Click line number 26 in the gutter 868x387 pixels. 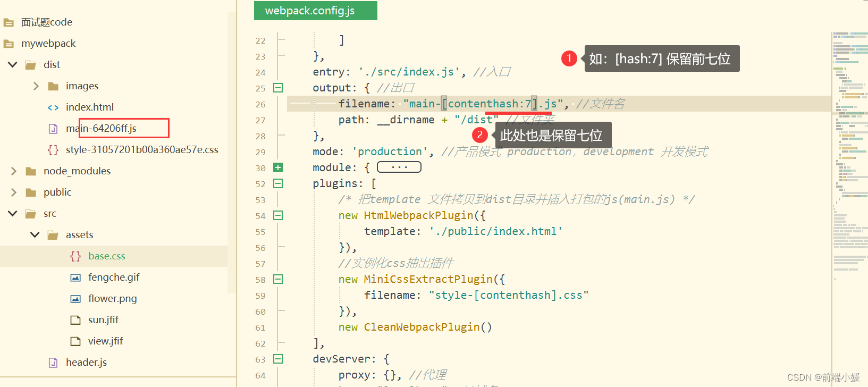pyautogui.click(x=260, y=104)
